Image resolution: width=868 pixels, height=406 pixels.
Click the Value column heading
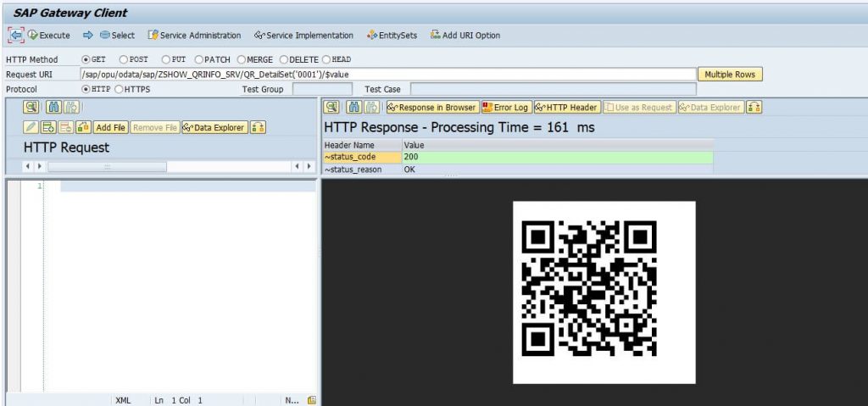point(558,145)
